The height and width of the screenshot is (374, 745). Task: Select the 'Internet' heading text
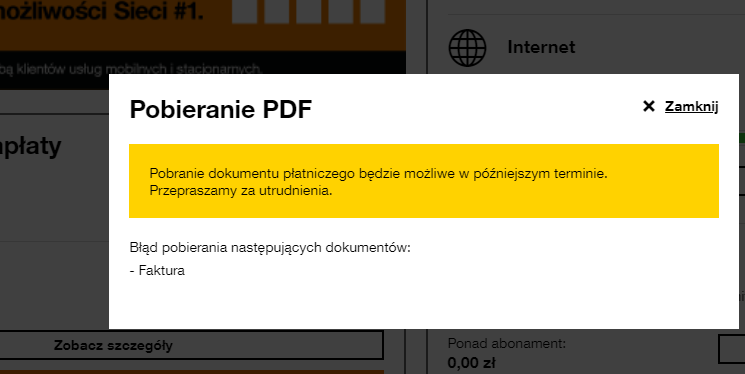541,47
